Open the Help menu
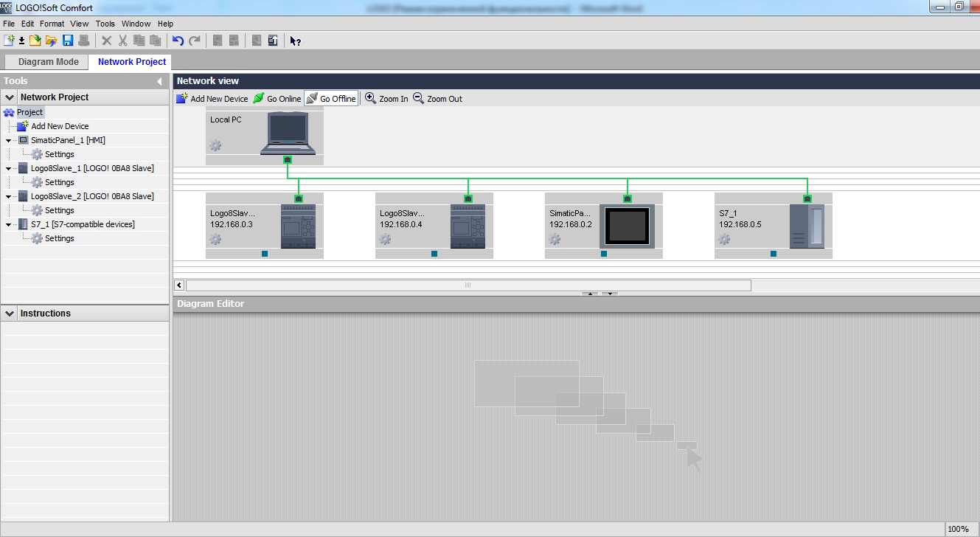This screenshot has height=537, width=980. 165,24
